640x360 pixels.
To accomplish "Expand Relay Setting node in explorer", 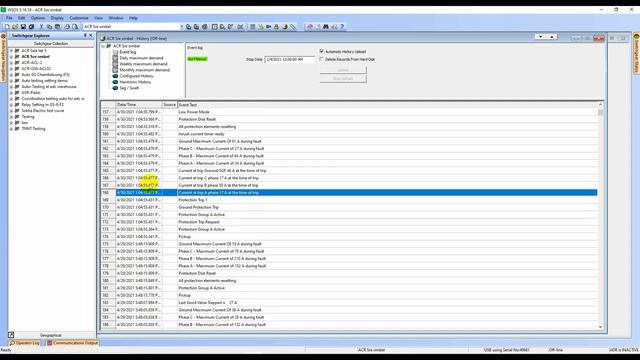I will (x=11, y=105).
